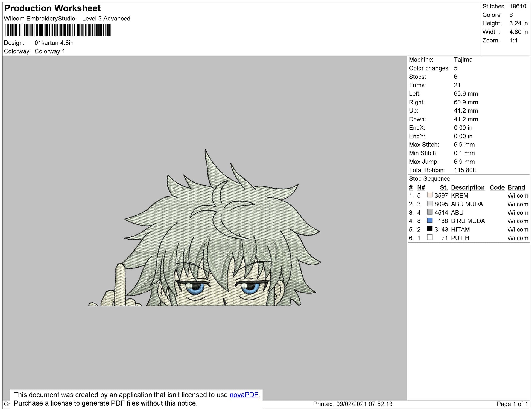
Task: Select the KREM color swatch
Action: [x=430, y=195]
